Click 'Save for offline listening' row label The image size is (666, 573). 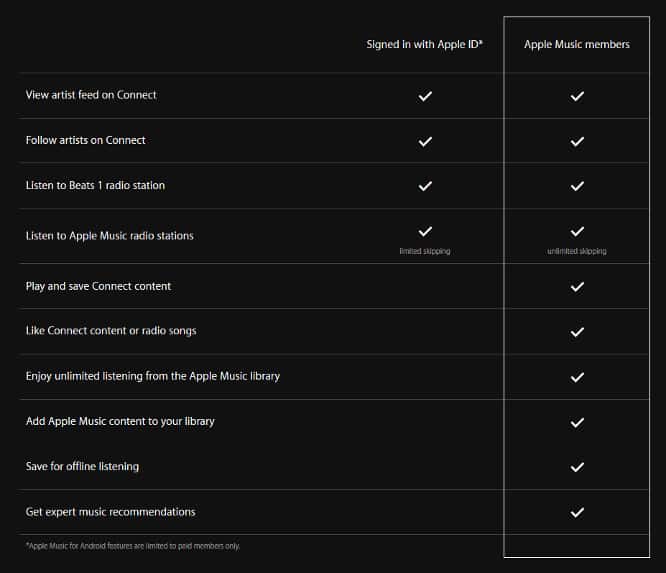(82, 467)
